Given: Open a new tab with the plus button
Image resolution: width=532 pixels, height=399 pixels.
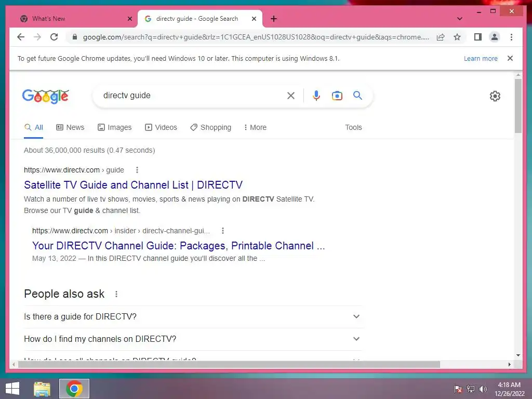Looking at the screenshot, I should point(274,19).
